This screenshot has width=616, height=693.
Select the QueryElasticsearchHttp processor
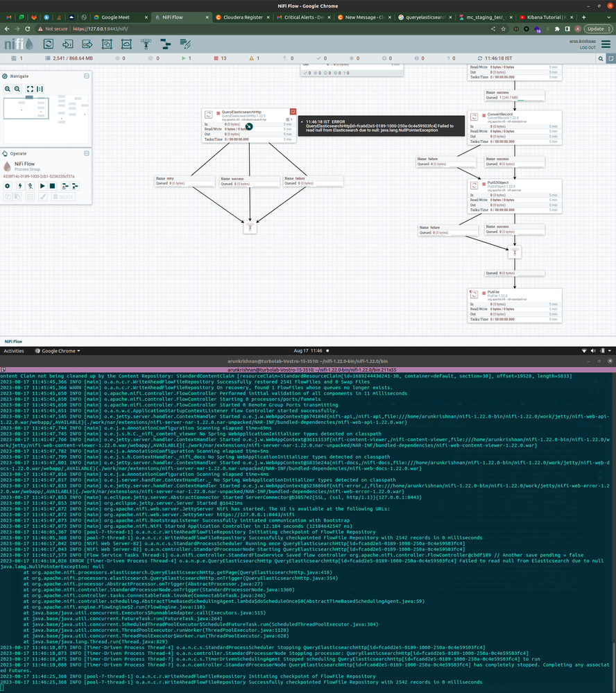tap(249, 126)
